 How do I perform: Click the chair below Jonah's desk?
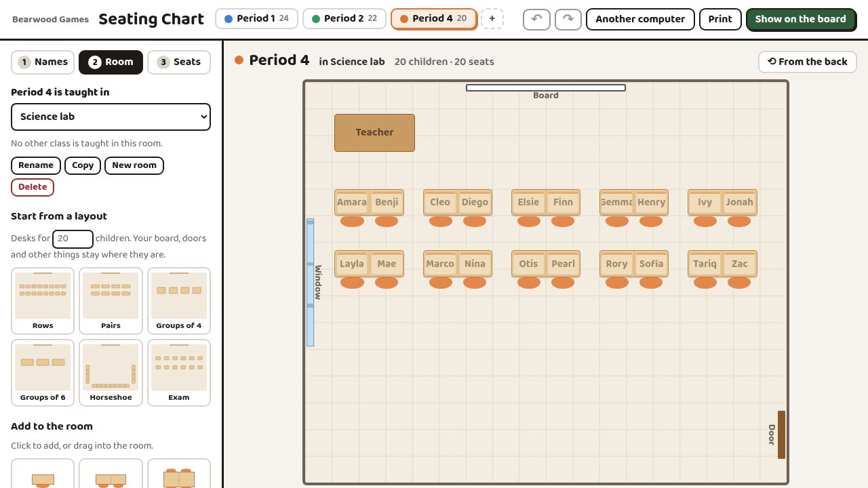pyautogui.click(x=739, y=221)
